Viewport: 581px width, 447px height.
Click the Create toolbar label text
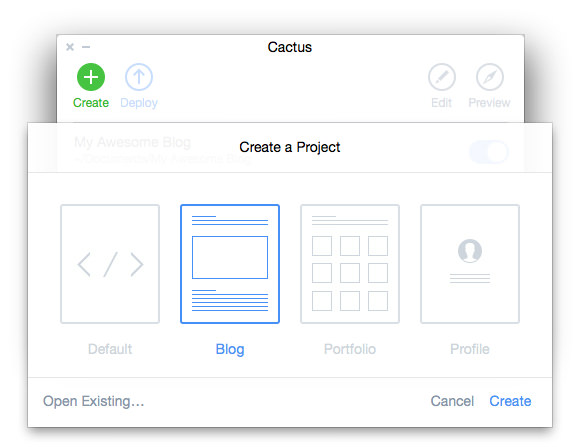click(91, 103)
